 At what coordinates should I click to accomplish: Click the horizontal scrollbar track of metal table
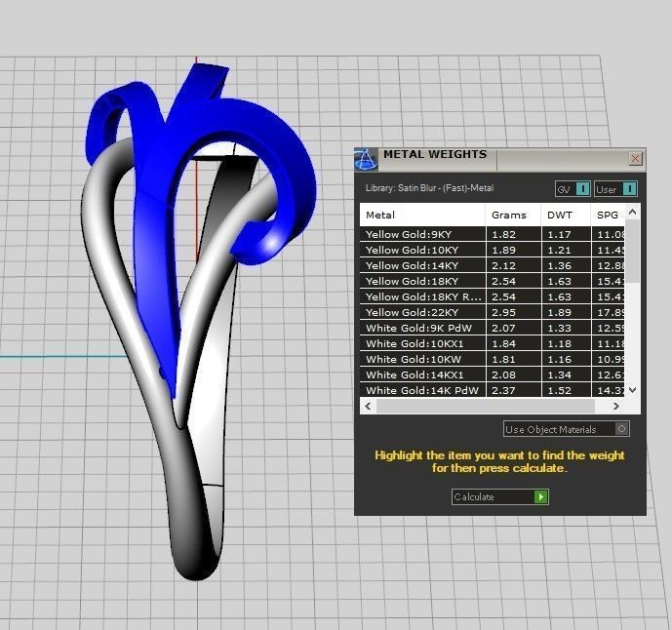(x=485, y=406)
